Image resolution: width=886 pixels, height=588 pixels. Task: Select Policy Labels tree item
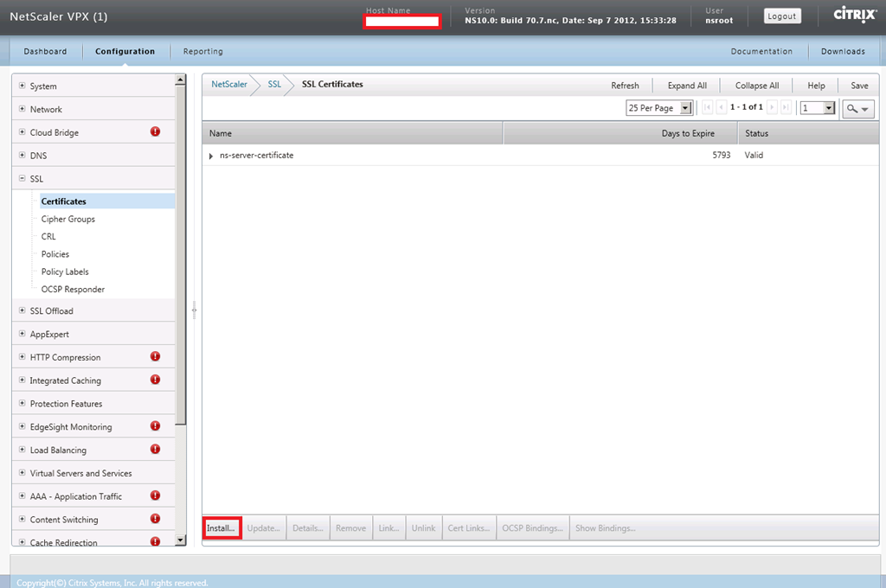coord(65,272)
